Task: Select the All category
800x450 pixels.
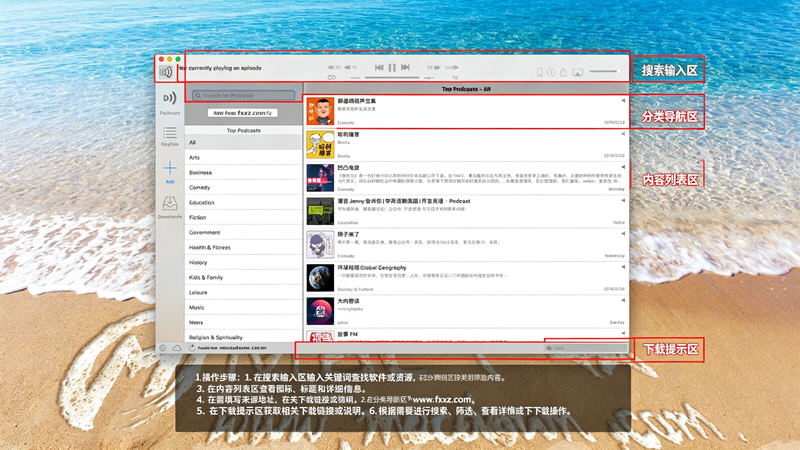Action: pos(243,142)
